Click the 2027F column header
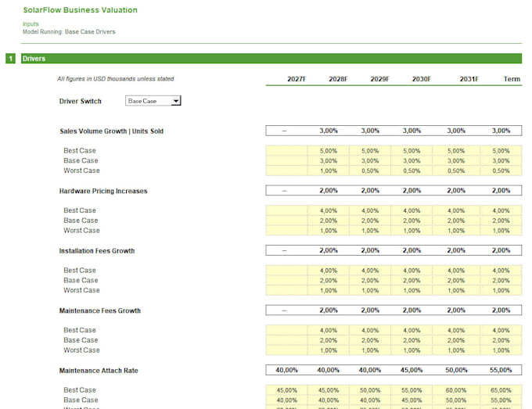The width and height of the screenshot is (532, 409). [297, 79]
